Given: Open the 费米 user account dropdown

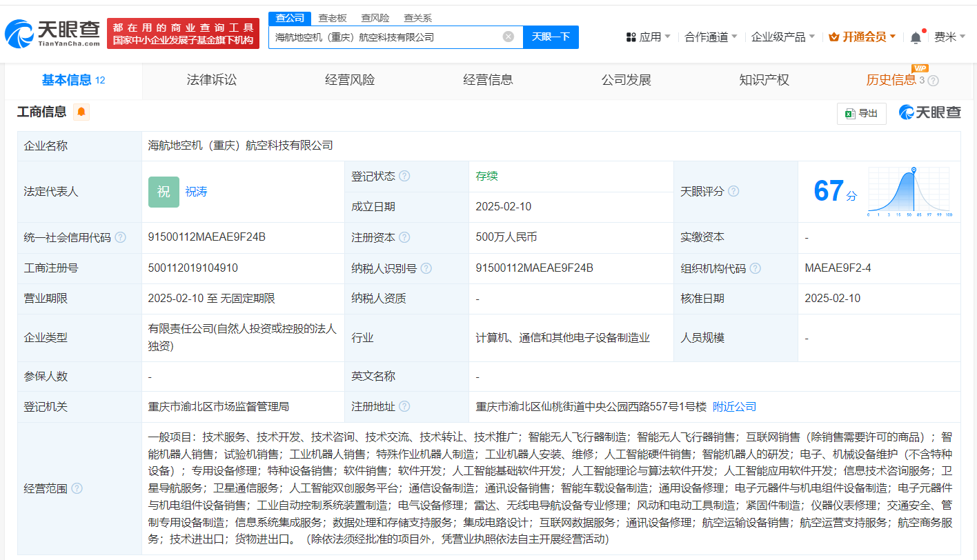Looking at the screenshot, I should point(949,37).
